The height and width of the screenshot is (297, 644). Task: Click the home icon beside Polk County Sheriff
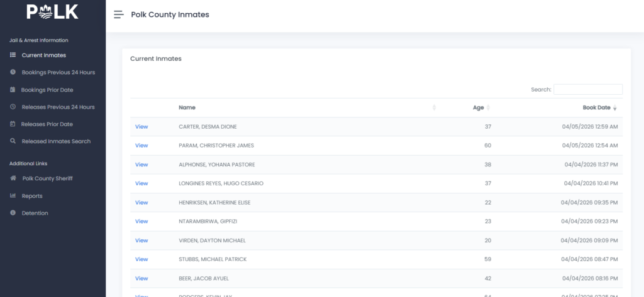(x=13, y=178)
